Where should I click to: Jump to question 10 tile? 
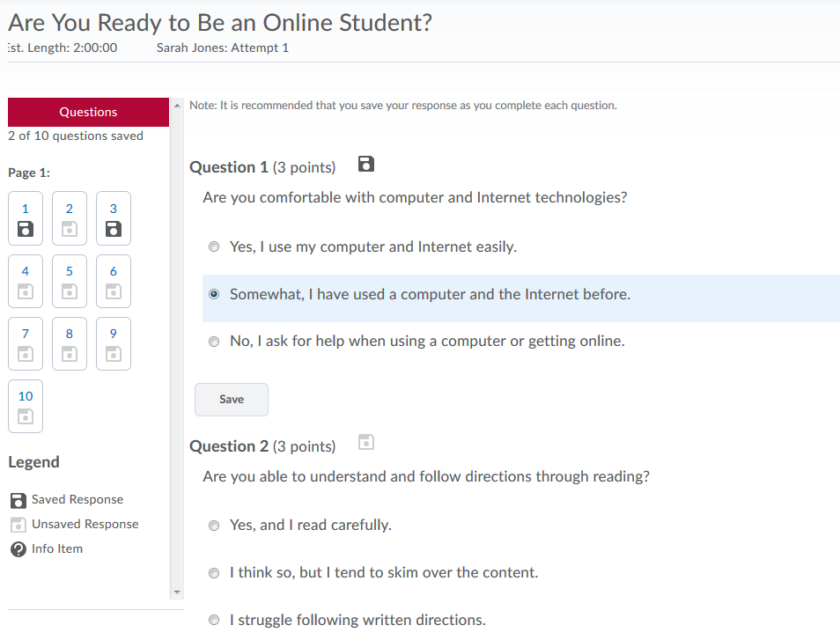point(26,407)
